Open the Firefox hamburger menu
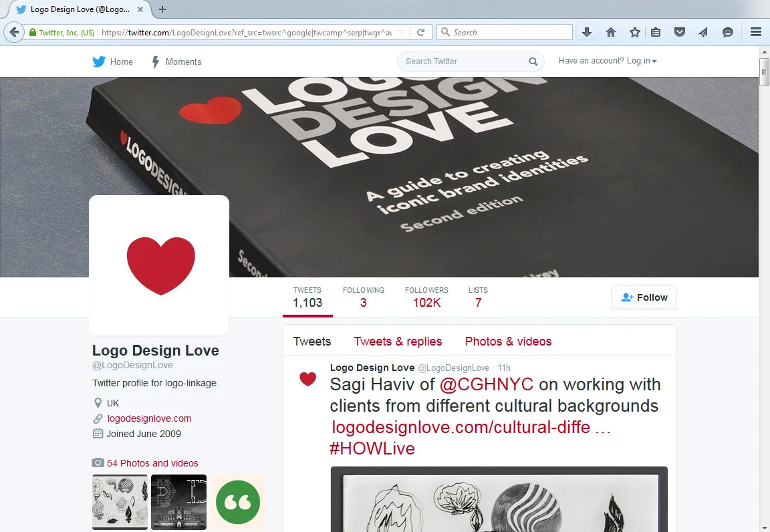The image size is (770, 532). (756, 32)
